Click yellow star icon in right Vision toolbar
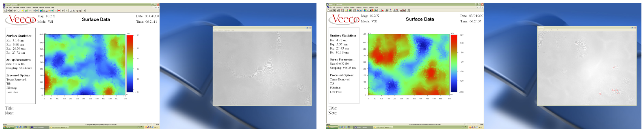644x132 pixels. (346, 10)
